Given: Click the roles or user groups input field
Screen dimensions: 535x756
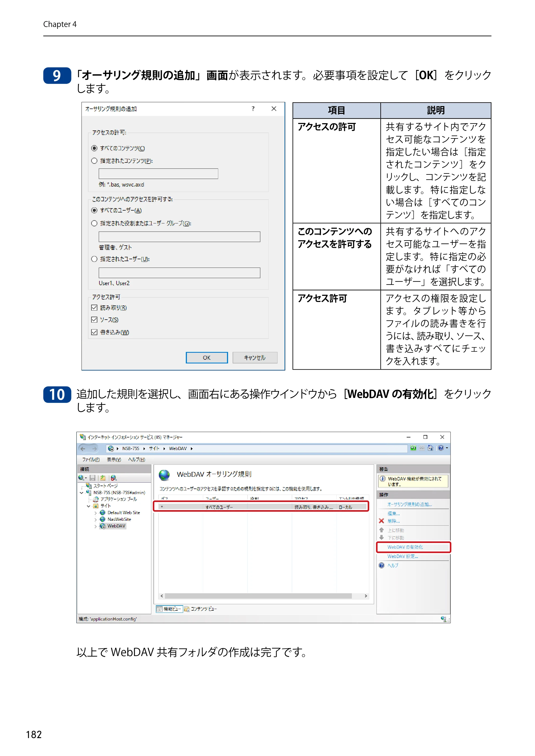Looking at the screenshot, I should pos(180,237).
